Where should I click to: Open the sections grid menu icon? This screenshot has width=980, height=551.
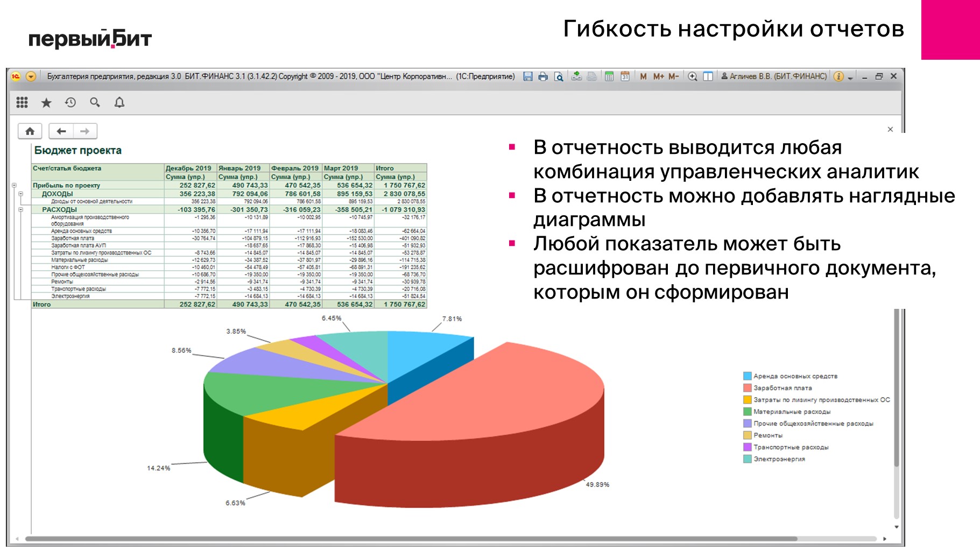pos(22,102)
